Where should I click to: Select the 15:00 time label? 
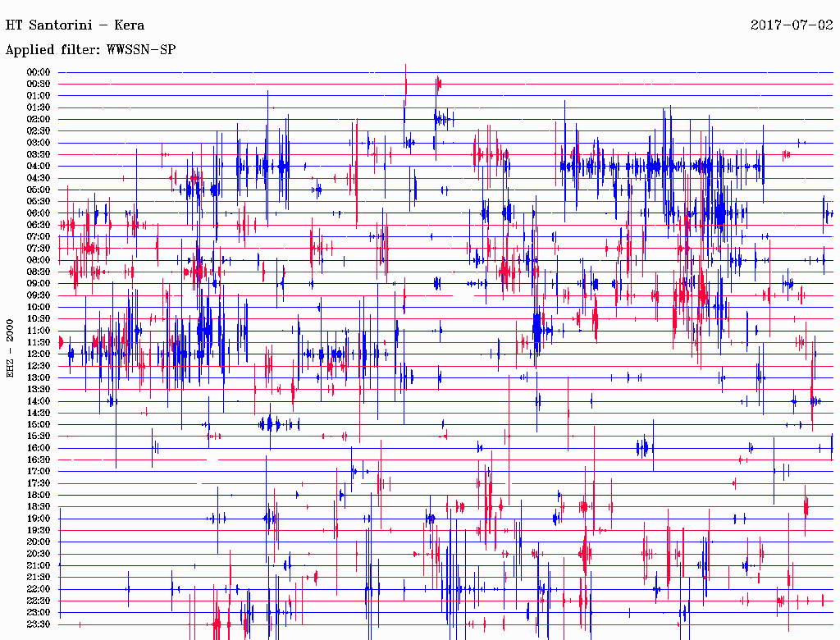39,424
